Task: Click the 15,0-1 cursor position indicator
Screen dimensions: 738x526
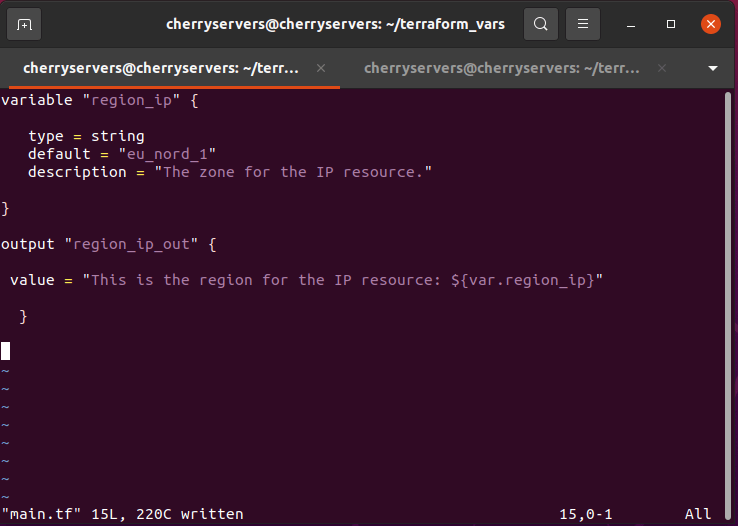Action: (x=586, y=514)
